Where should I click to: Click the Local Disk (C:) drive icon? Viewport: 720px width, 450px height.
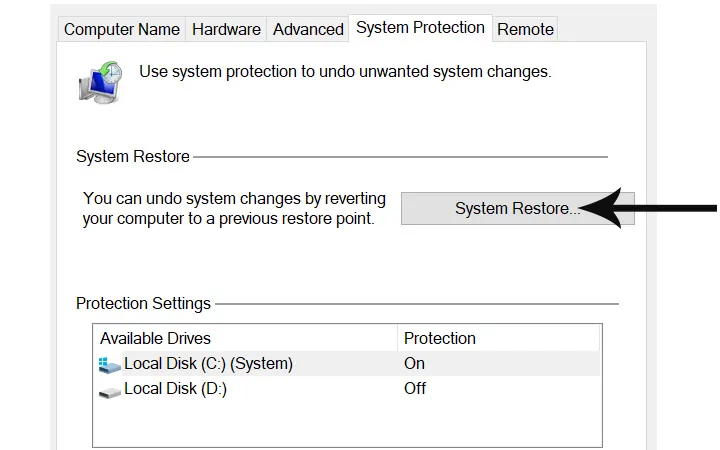click(x=110, y=365)
